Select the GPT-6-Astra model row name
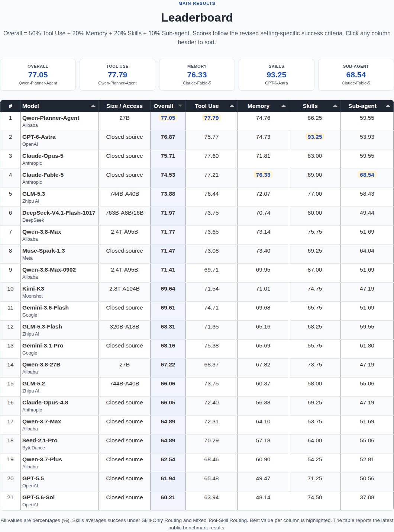The image size is (394, 532). [x=39, y=137]
